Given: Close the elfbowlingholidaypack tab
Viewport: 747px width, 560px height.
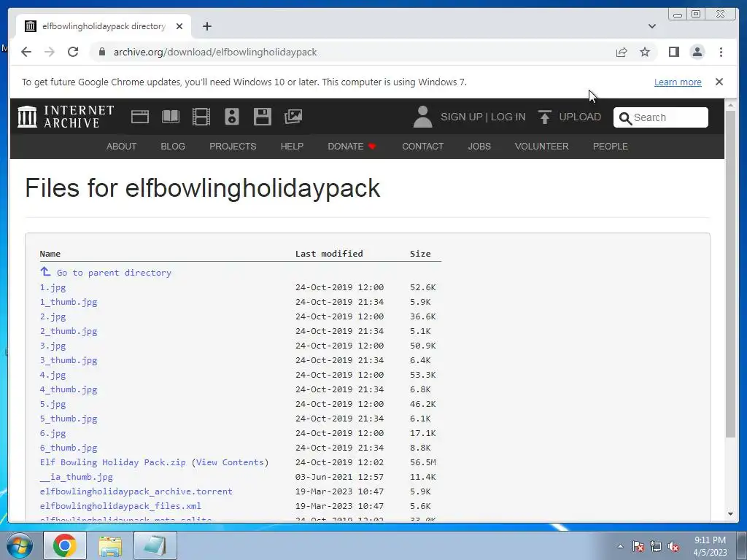Looking at the screenshot, I should point(179,26).
